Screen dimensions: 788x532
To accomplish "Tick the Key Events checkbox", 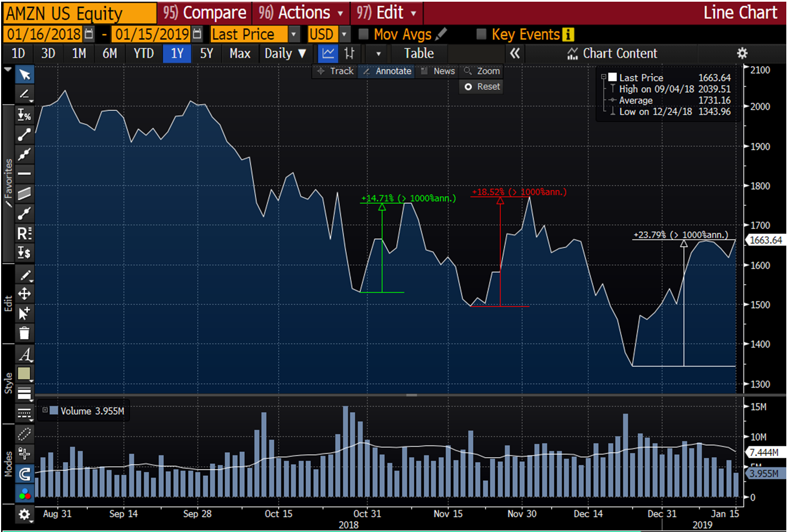I will [481, 34].
